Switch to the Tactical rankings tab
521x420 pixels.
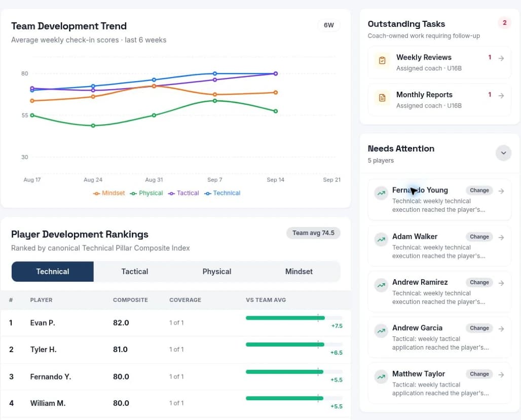(x=135, y=272)
